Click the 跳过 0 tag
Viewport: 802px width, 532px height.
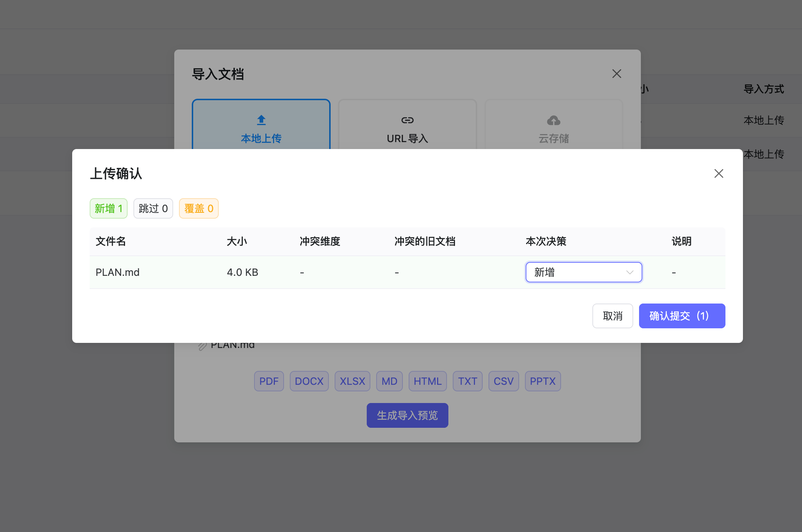click(153, 208)
